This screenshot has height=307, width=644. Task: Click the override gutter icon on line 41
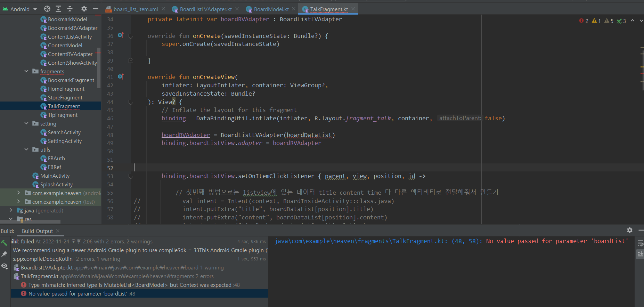point(121,76)
